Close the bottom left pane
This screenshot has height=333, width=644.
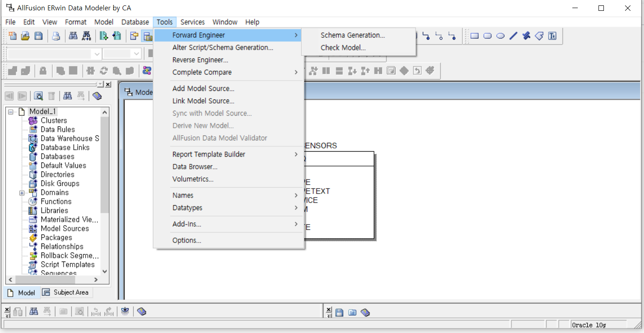[7, 310]
